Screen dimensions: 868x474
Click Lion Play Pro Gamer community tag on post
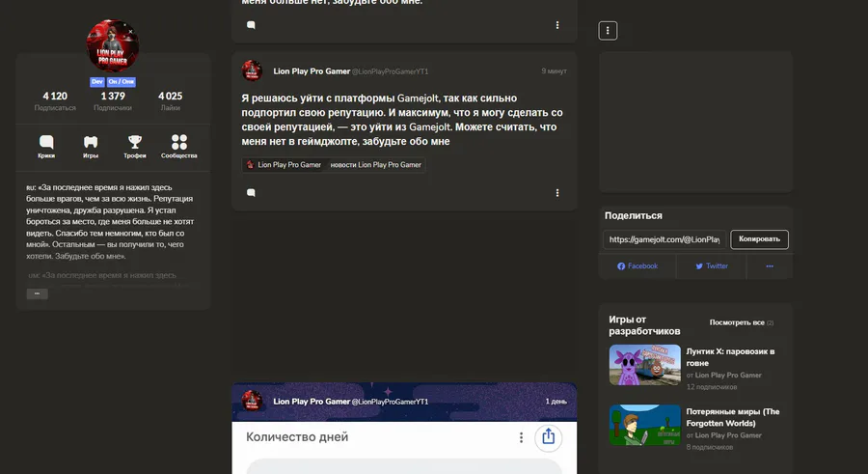point(284,165)
